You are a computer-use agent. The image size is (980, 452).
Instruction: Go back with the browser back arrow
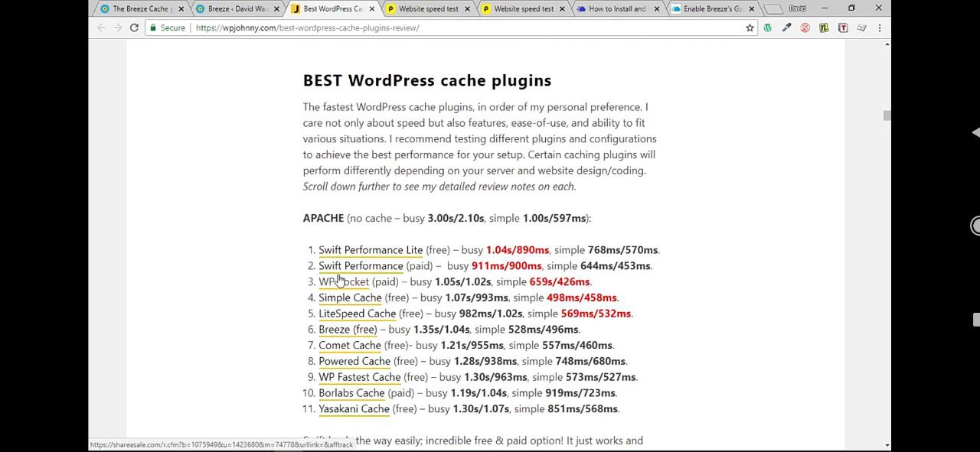click(101, 28)
